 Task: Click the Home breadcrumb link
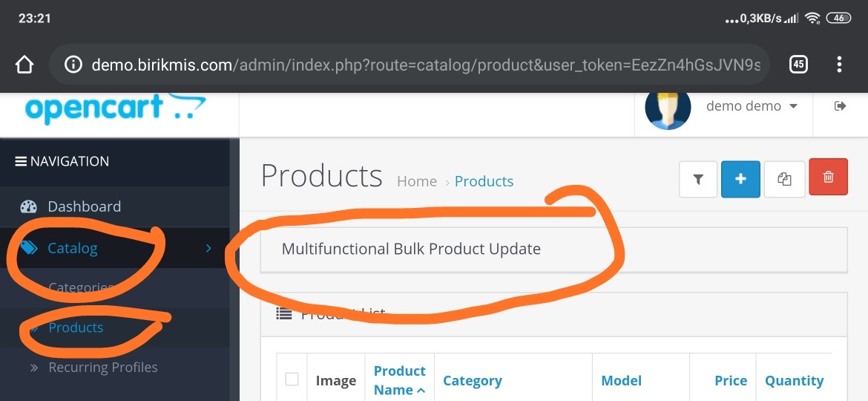click(417, 181)
